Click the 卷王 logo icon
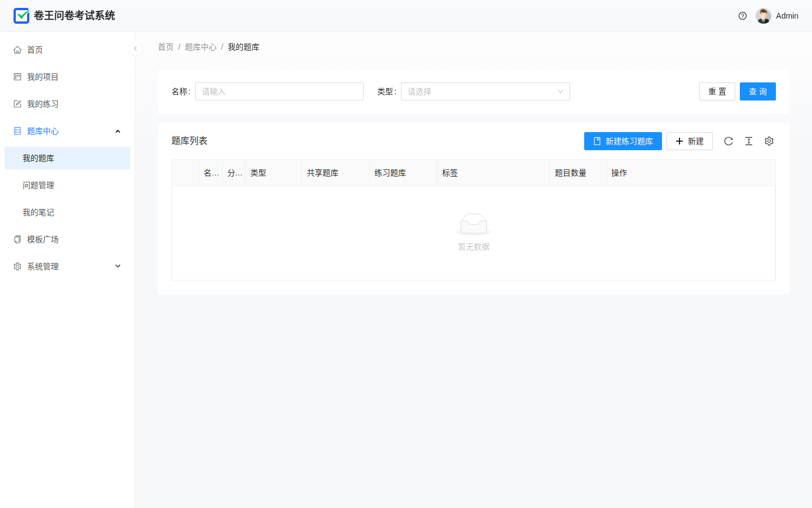Screen dimensions: 812x508 click(x=21, y=16)
